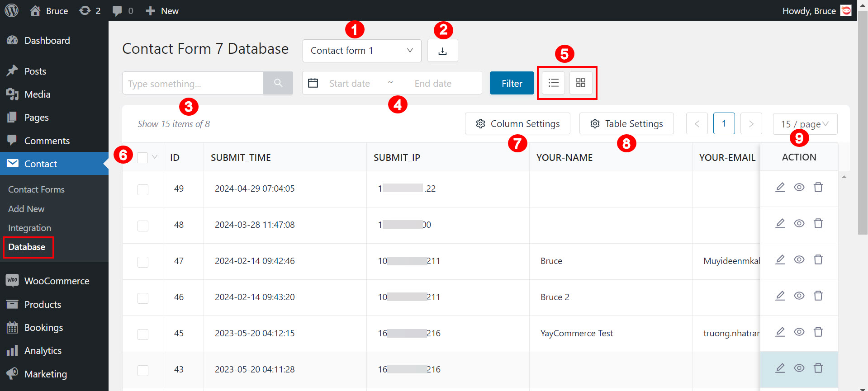Edit entry 49 with pencil icon
The image size is (868, 391).
pyautogui.click(x=780, y=187)
